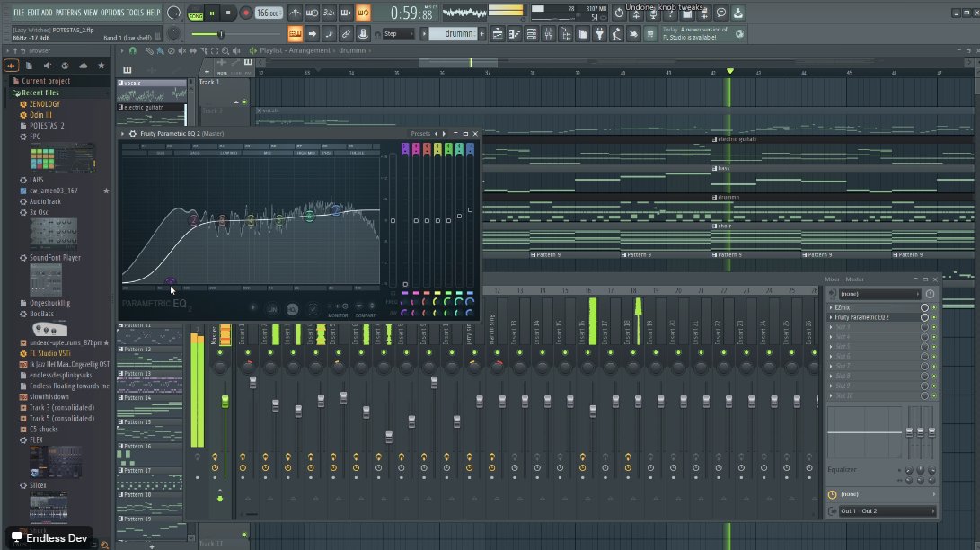Click the download arrow icon
This screenshot has width=980, height=550.
[x=737, y=13]
